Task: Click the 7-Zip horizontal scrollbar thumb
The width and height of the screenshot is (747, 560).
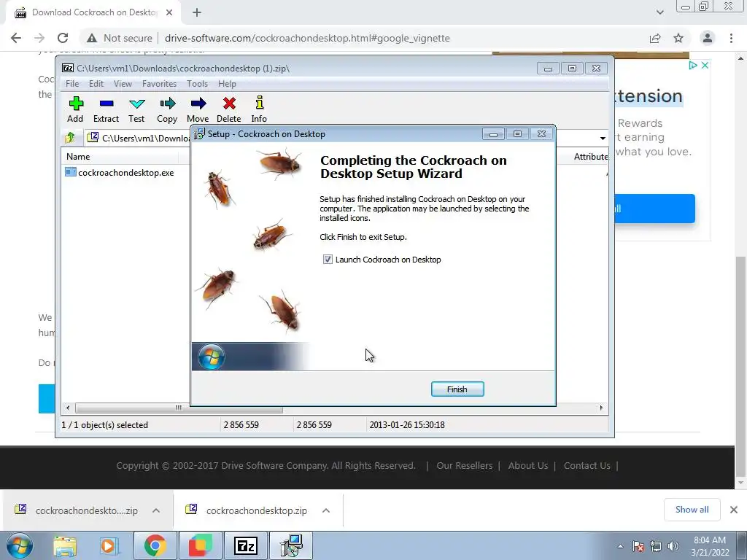Action: 179,408
